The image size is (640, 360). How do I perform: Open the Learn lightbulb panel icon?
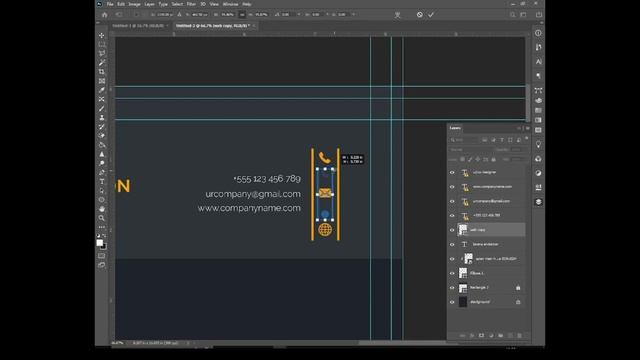click(539, 144)
